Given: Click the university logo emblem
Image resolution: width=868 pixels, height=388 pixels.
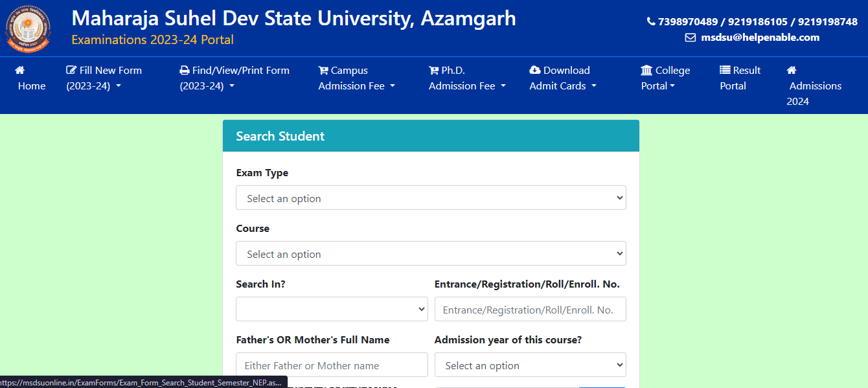Looking at the screenshot, I should [27, 28].
